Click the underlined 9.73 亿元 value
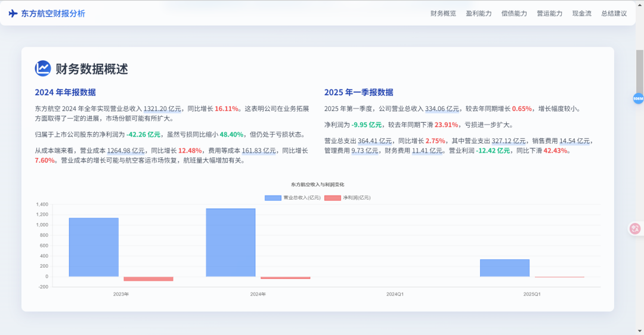 [x=365, y=151]
